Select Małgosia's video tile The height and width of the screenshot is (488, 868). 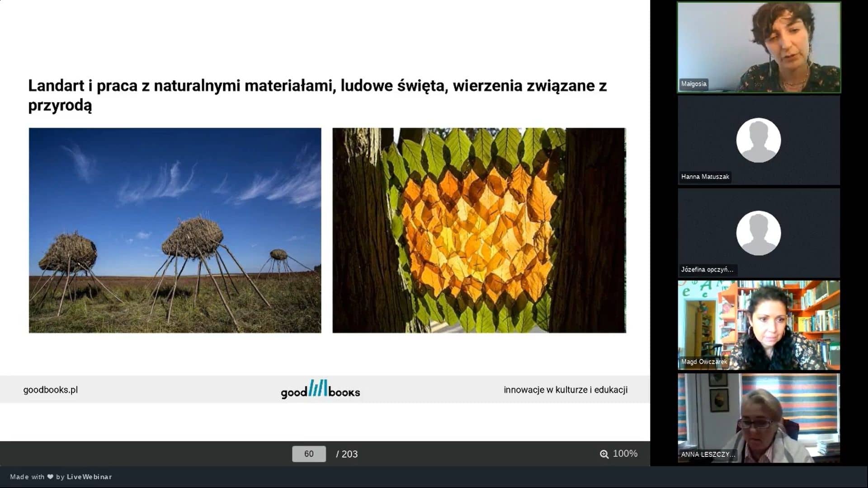click(x=759, y=47)
